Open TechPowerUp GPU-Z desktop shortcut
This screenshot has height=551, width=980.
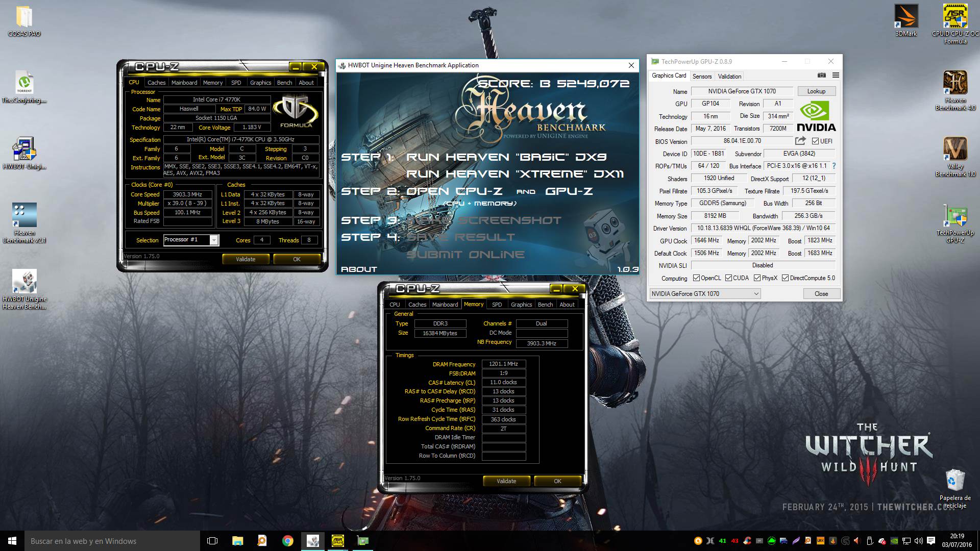click(955, 223)
